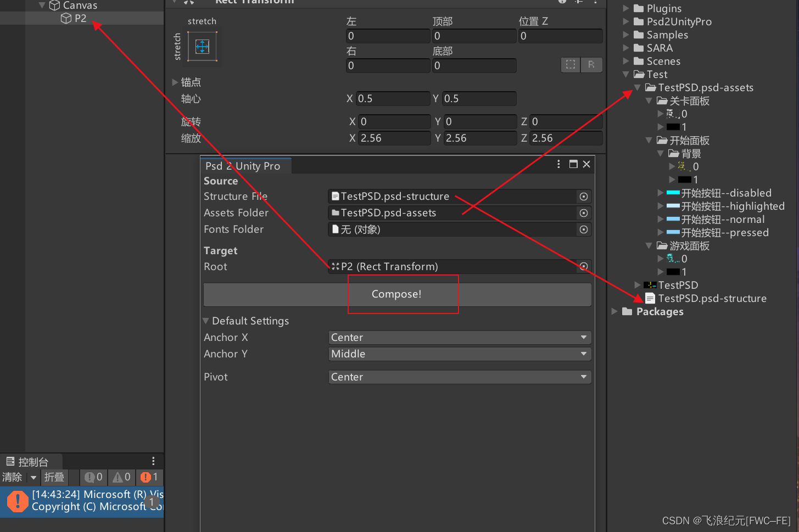Select the 开始按钮--pressed sprite

point(724,233)
